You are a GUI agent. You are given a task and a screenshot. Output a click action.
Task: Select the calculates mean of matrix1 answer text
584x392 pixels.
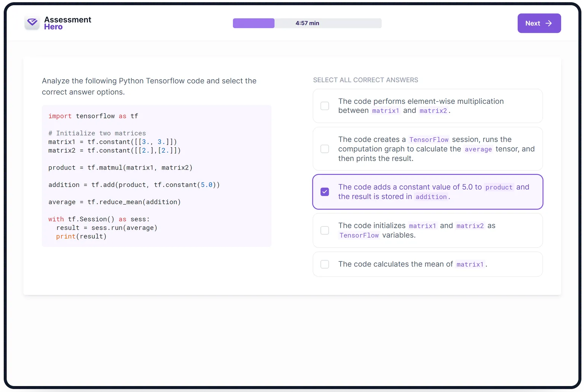[413, 264]
